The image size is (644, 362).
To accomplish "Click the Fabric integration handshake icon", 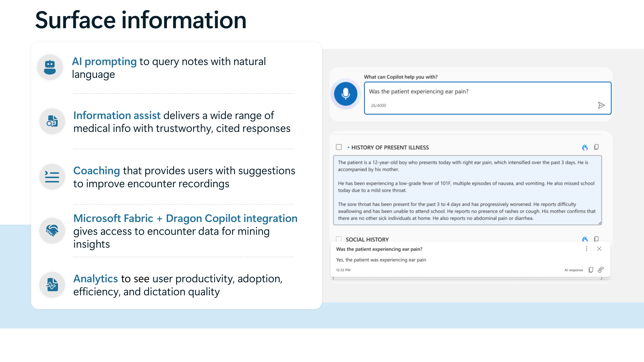I will click(52, 231).
